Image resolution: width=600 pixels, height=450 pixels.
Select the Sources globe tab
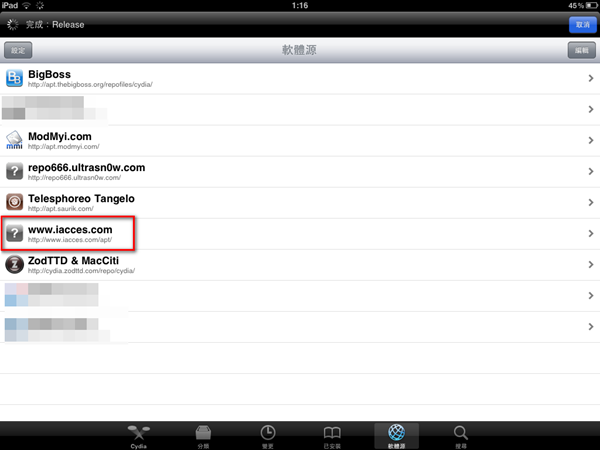(x=396, y=436)
